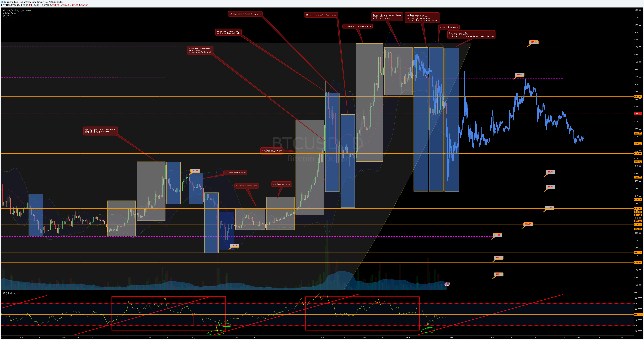Click the 297.57 price note label

[195, 171]
